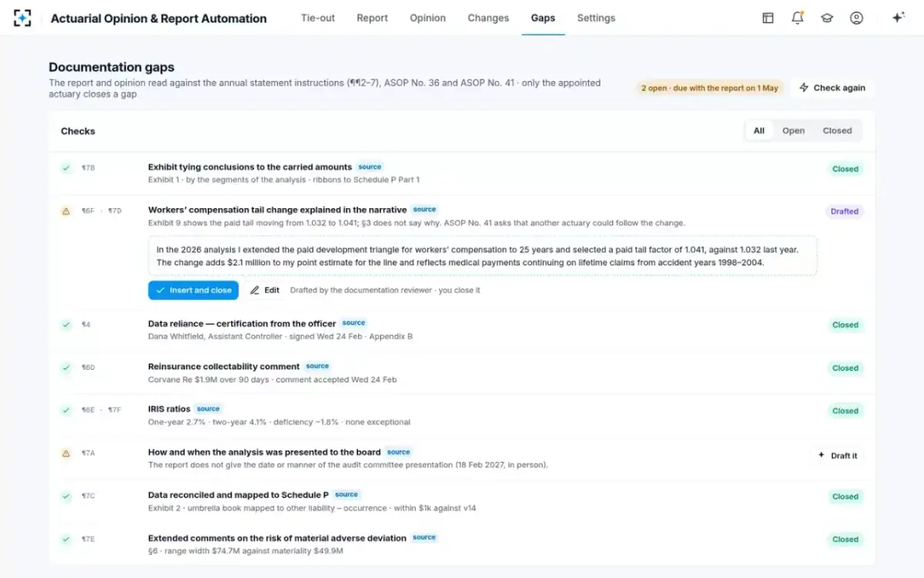Click the ¶6D reference label

click(x=88, y=368)
